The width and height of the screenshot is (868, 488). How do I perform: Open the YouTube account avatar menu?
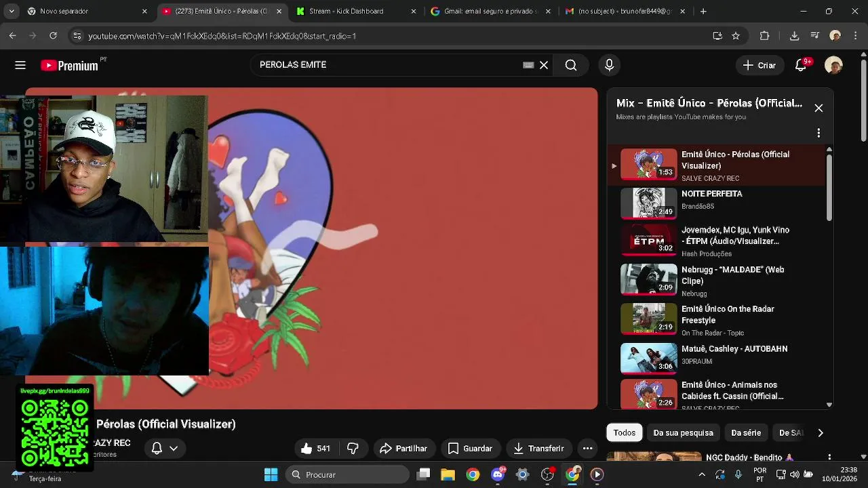point(833,65)
